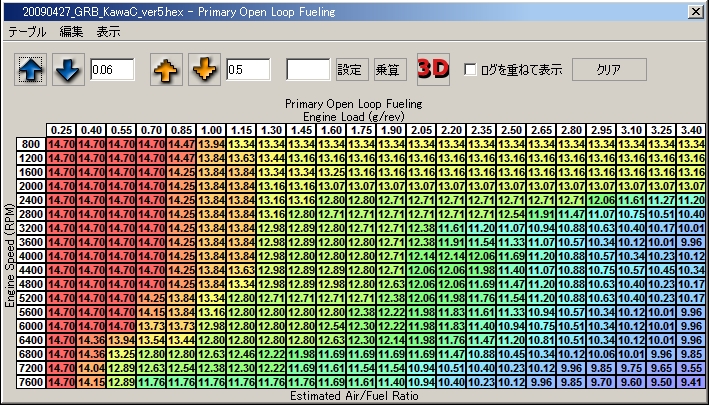This screenshot has width=709, height=405.
Task: Select the 800 RPM row header
Action: coord(31,145)
